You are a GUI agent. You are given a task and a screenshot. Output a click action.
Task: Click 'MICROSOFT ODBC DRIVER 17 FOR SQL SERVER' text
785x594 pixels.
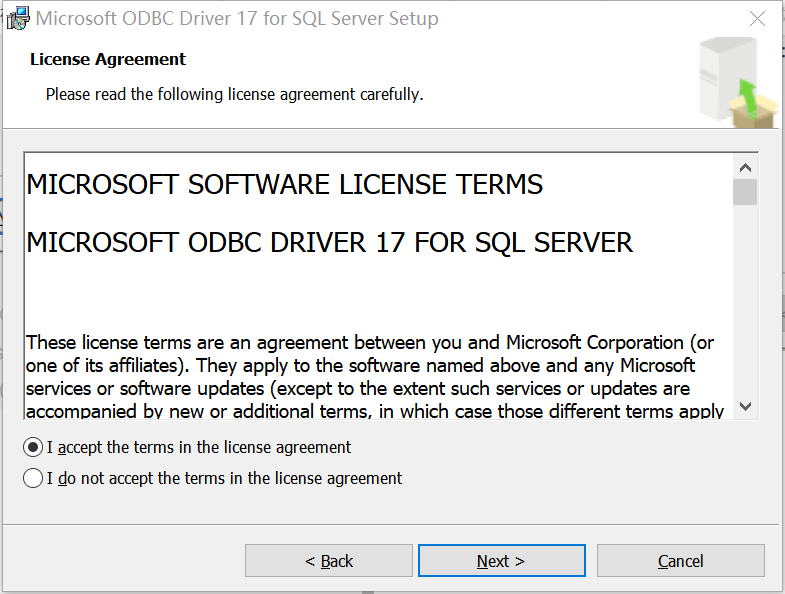click(x=329, y=243)
